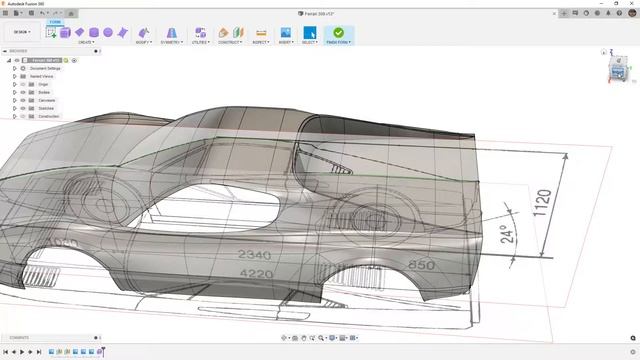Viewport: 640px width, 360px height.
Task: Select the Plane form tool
Action: pyautogui.click(x=80, y=32)
